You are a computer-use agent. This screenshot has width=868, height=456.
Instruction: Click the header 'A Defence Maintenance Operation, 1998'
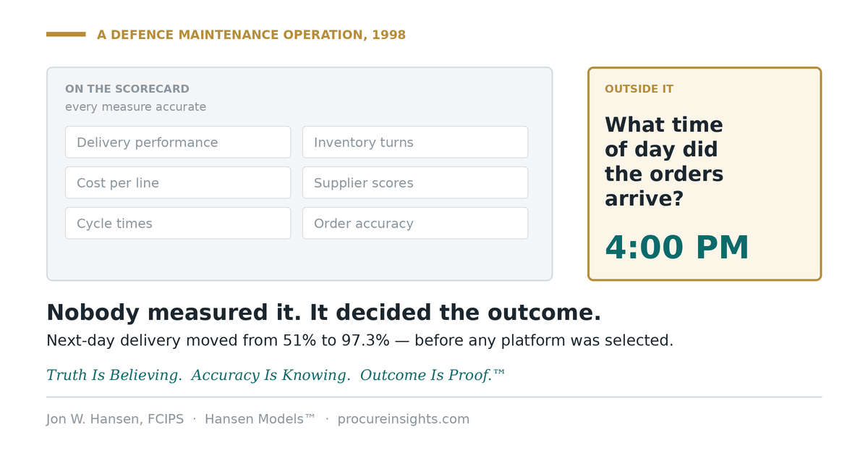251,35
